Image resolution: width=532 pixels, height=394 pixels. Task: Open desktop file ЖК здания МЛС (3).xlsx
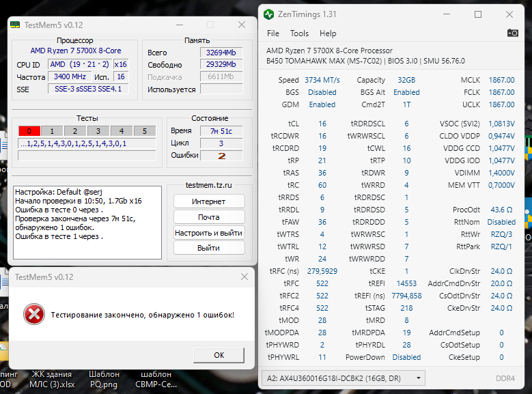[52, 379]
